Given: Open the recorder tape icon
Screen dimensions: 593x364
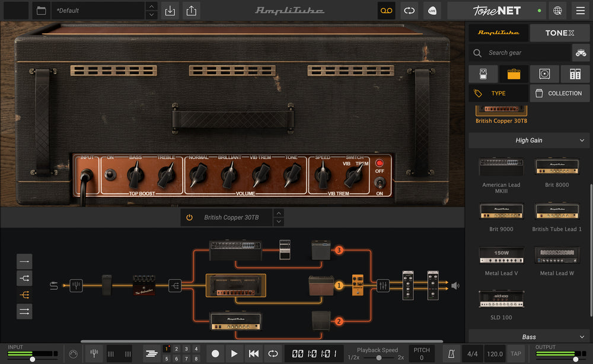Looking at the screenshot, I should 386,11.
